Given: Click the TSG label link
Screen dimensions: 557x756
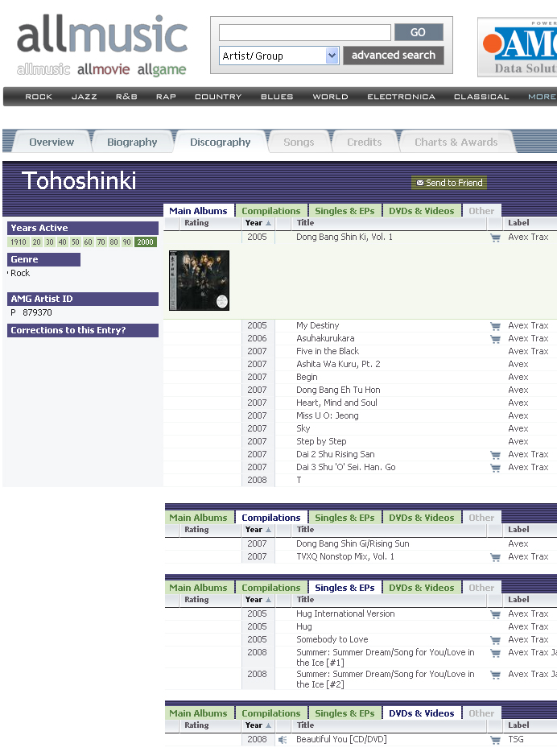Looking at the screenshot, I should coord(516,740).
